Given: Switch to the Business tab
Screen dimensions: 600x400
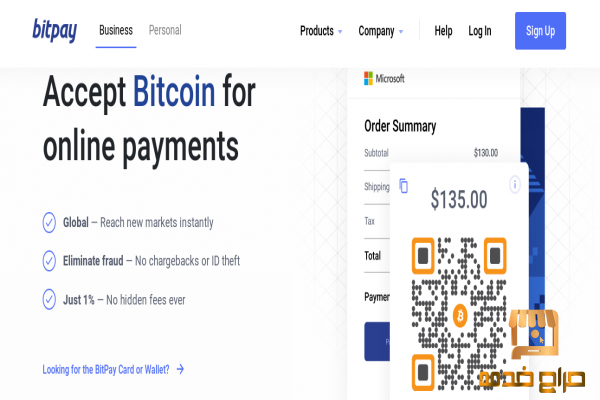Looking at the screenshot, I should coord(116,30).
